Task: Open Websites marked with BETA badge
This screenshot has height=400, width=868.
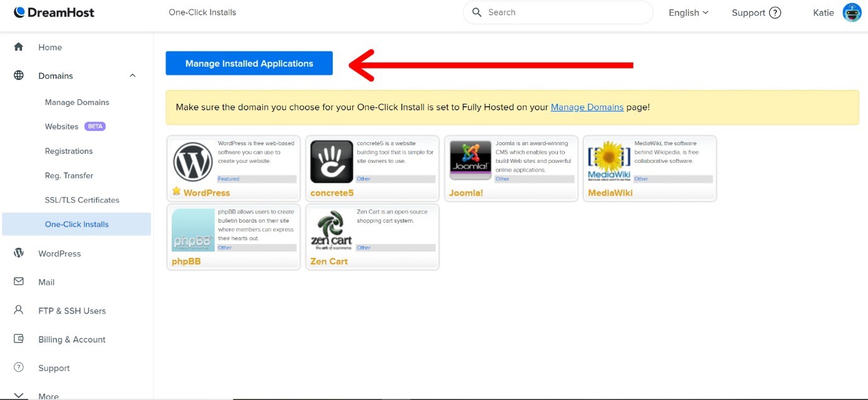Action: pos(62,126)
